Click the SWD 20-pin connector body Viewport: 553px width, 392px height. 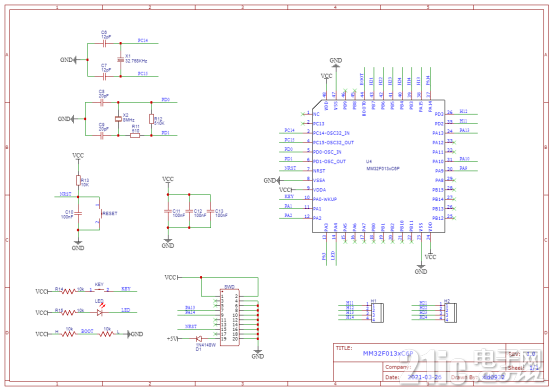click(230, 317)
